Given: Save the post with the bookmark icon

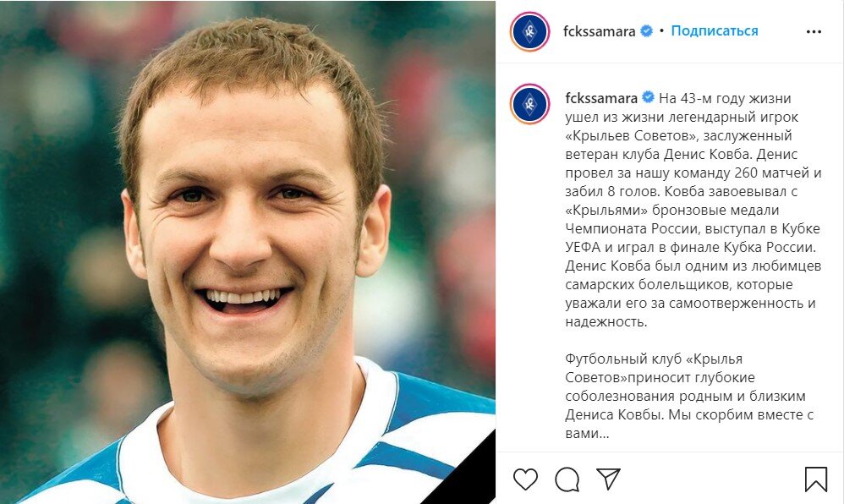Looking at the screenshot, I should pos(815,479).
